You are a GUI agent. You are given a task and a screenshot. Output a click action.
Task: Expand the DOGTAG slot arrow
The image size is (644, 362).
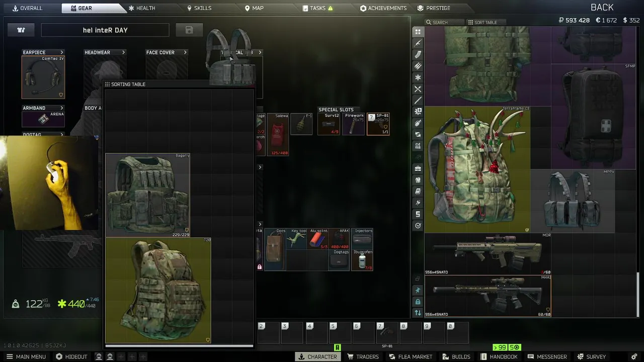(x=62, y=135)
